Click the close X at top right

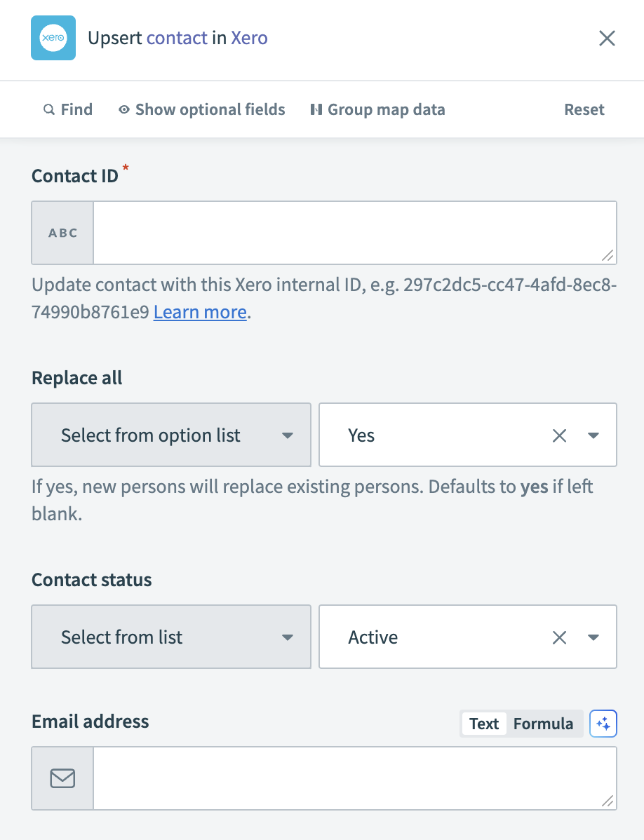[606, 38]
